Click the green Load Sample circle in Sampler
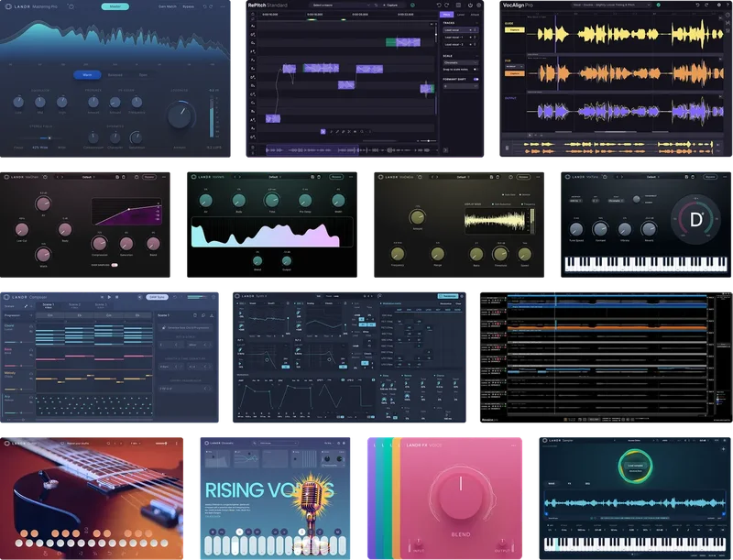 click(x=635, y=466)
